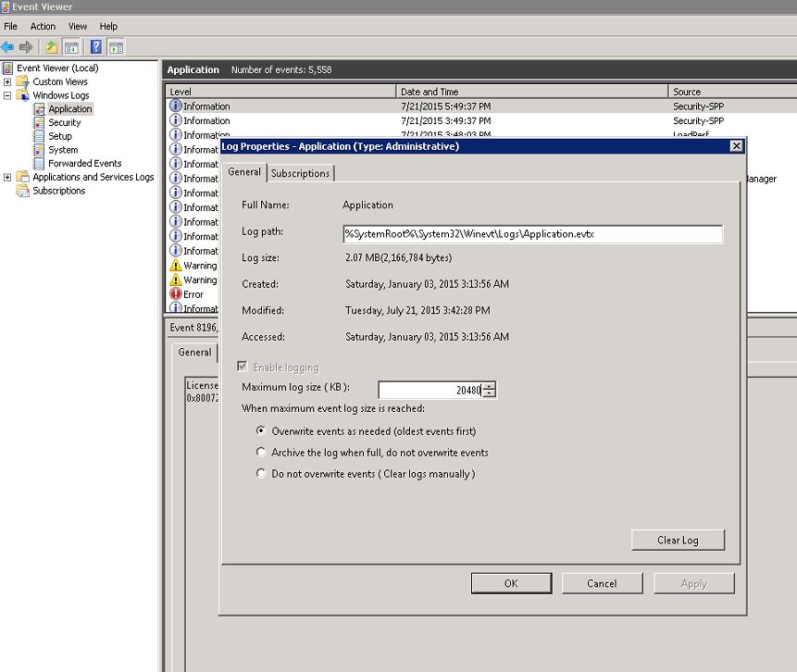Switch to the Subscriptions tab

click(299, 173)
